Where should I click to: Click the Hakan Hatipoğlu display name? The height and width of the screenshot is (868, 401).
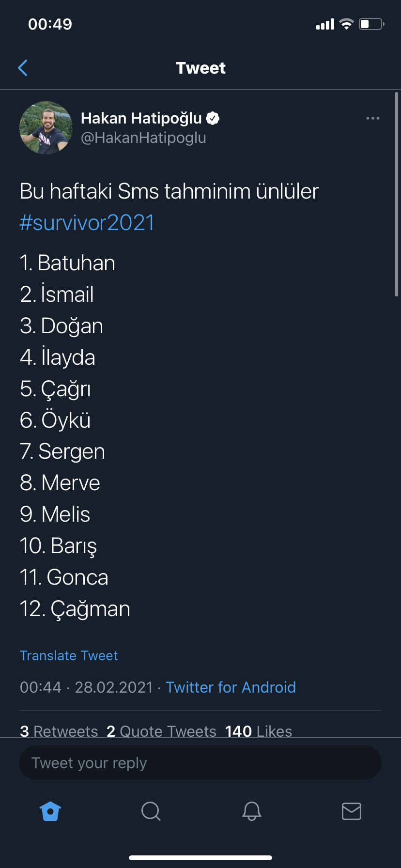141,118
